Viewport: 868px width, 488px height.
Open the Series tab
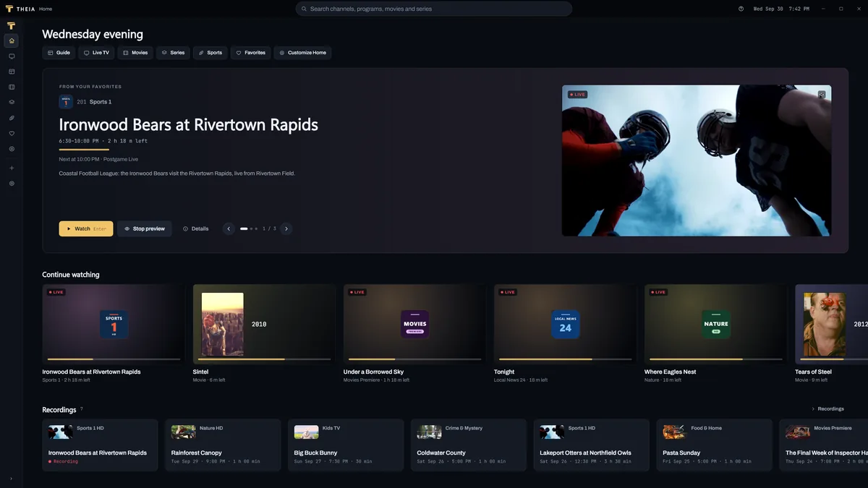[x=173, y=53]
